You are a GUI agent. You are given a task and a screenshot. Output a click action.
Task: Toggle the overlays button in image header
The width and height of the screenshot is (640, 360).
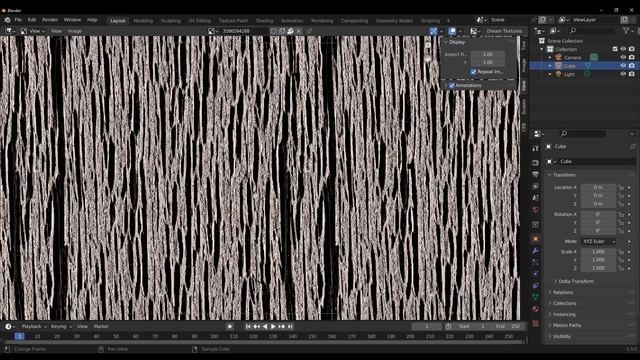(452, 31)
